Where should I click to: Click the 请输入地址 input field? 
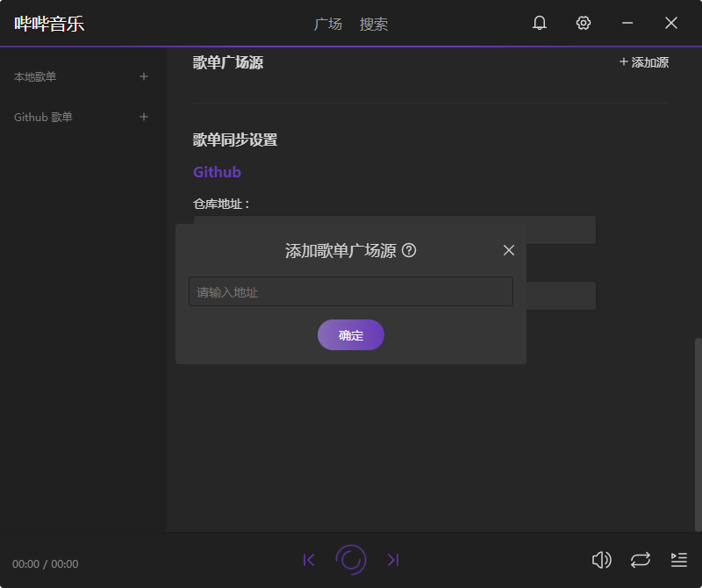click(351, 290)
